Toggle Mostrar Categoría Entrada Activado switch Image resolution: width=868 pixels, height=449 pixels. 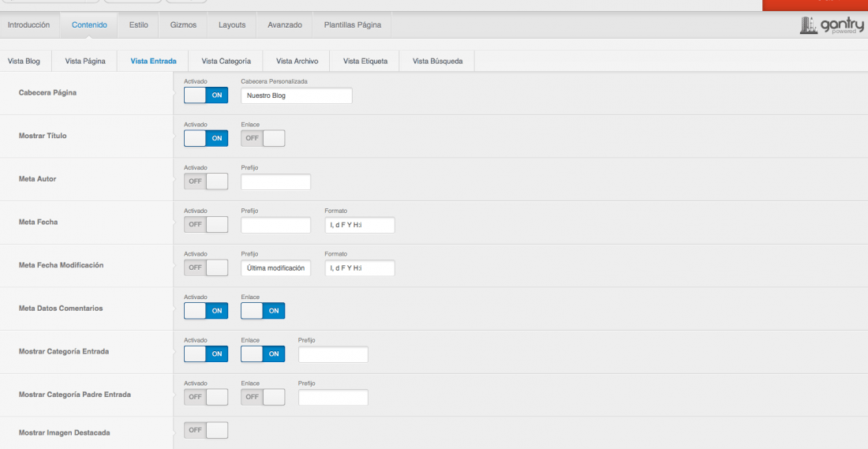pyautogui.click(x=206, y=354)
